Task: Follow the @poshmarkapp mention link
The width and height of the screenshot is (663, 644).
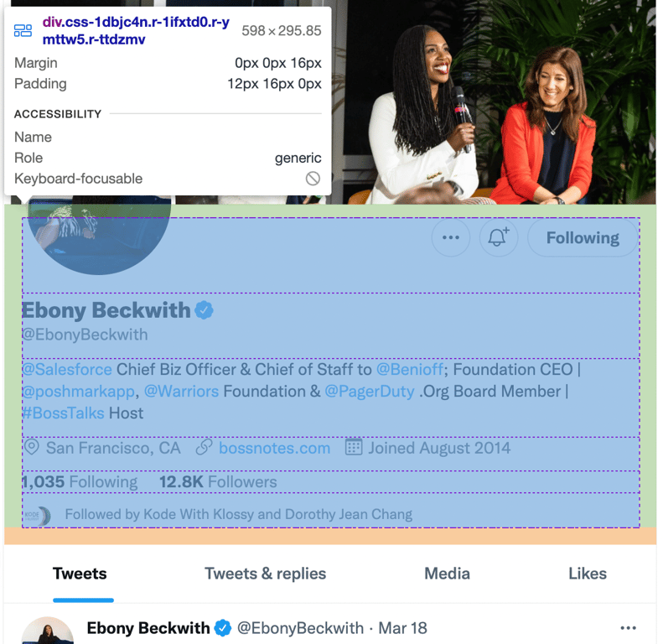Action: pos(78,392)
